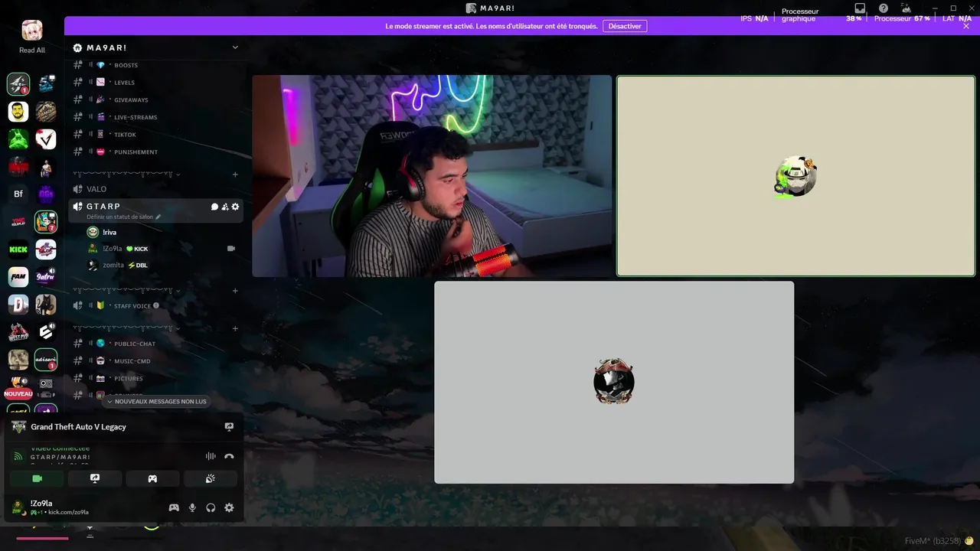Open the Discord help icon

884,8
